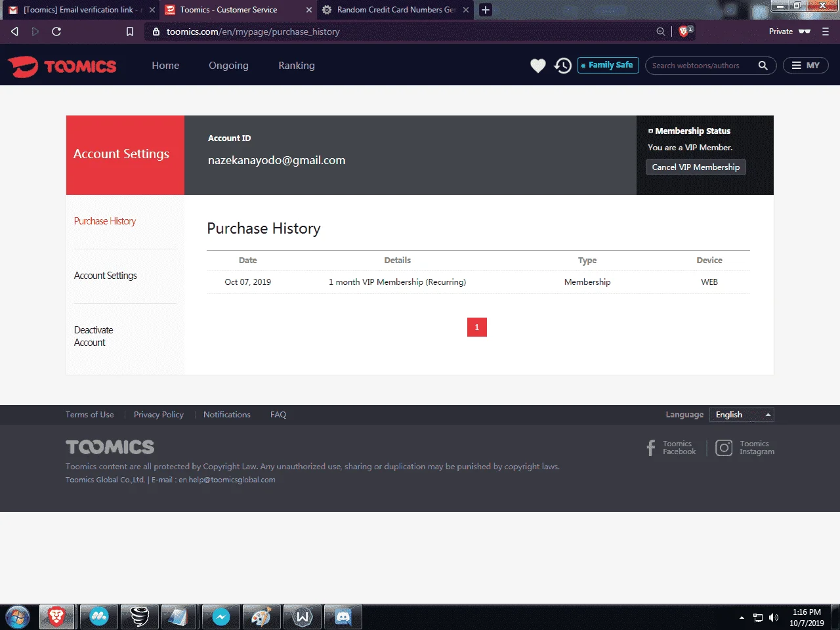Click the zoom magnifier in address bar
840x630 pixels.
click(661, 31)
